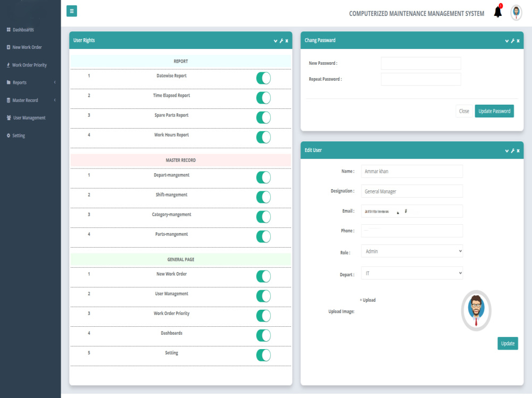Image resolution: width=532 pixels, height=398 pixels.
Task: Toggle Work Order Priority rights switch
Action: [x=263, y=315]
